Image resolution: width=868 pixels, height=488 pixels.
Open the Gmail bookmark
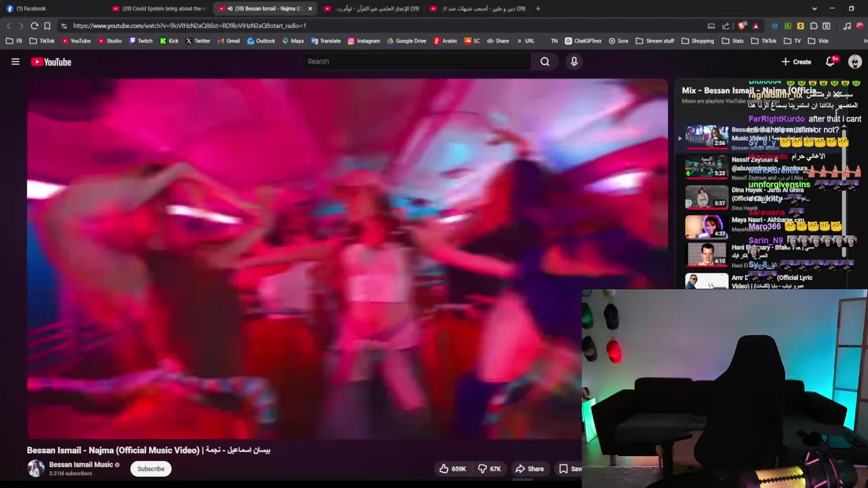(x=229, y=41)
